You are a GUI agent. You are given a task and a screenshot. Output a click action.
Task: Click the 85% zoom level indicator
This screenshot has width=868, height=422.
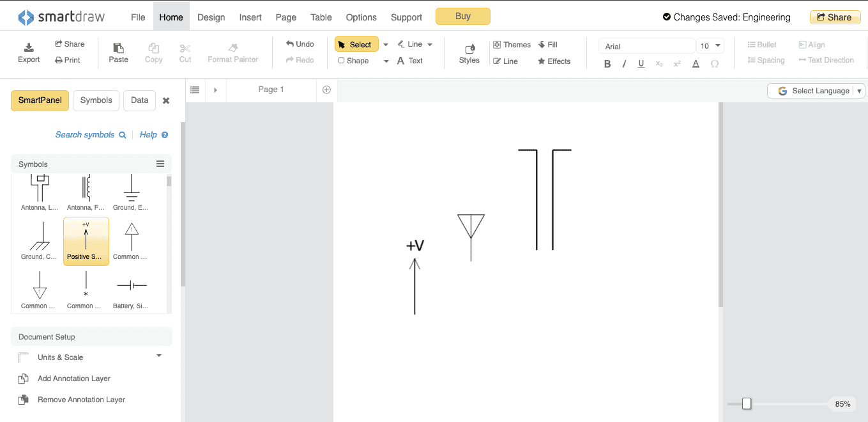842,404
